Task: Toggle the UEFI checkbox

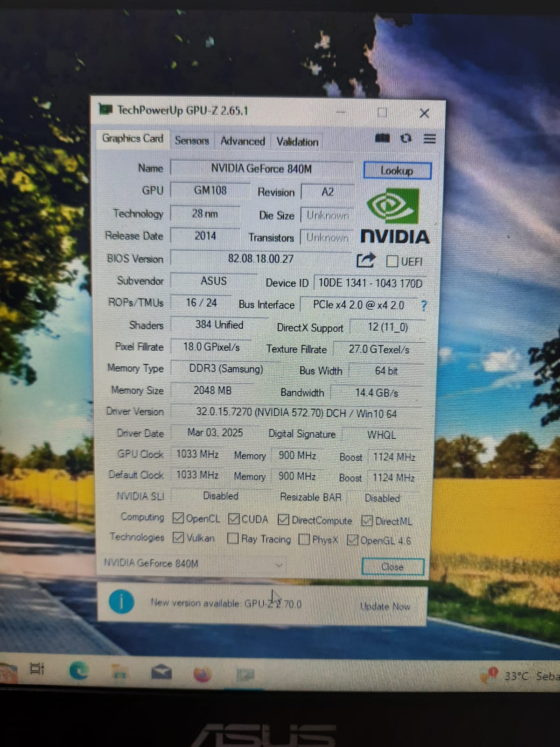Action: pyautogui.click(x=392, y=261)
